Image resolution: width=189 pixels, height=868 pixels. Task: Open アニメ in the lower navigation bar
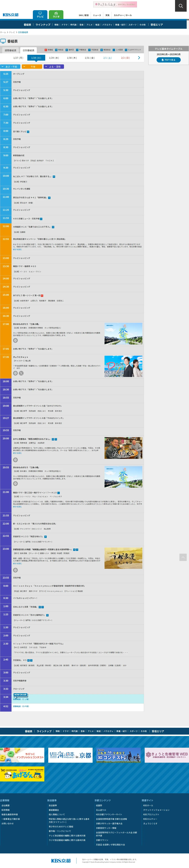tap(90, 731)
